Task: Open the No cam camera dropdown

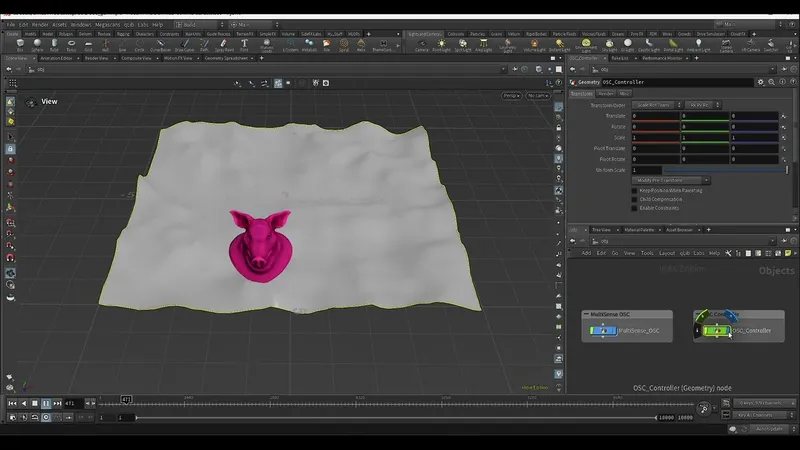Action: click(x=538, y=95)
